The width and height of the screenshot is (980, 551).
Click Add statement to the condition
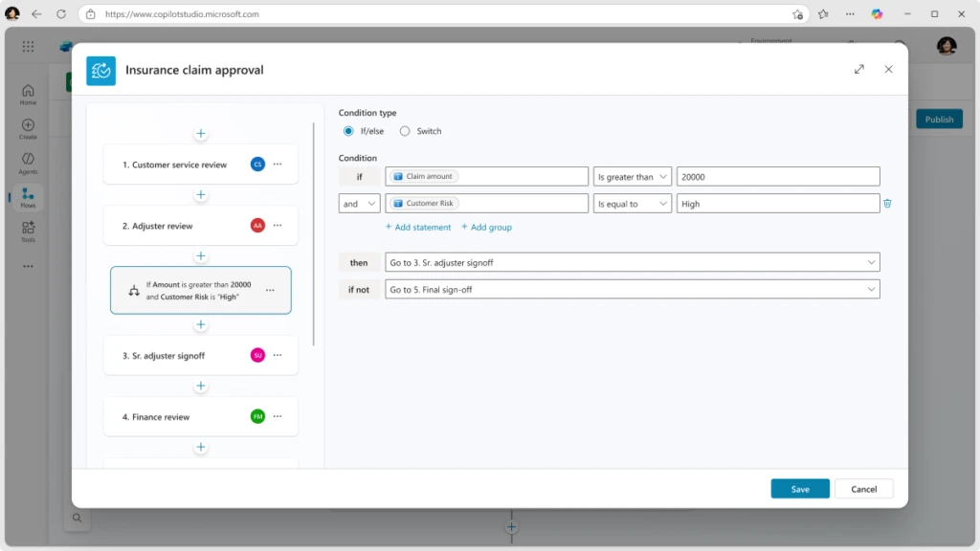pyautogui.click(x=417, y=228)
